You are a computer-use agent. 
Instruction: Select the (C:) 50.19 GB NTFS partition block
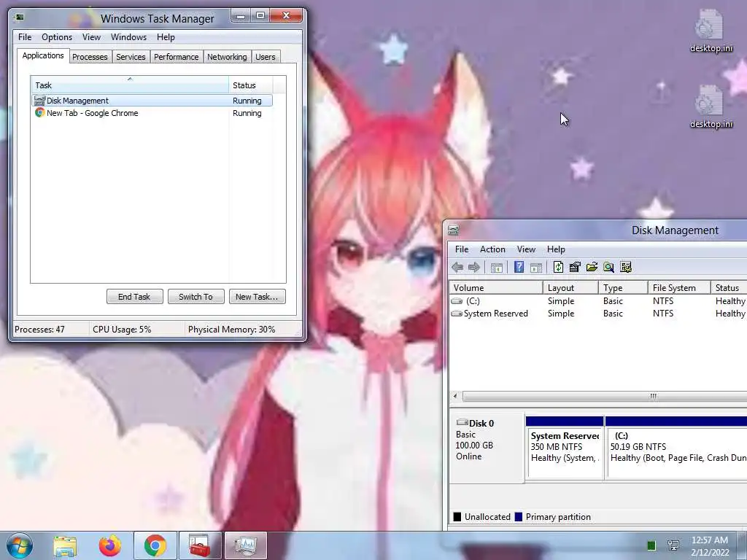point(676,448)
